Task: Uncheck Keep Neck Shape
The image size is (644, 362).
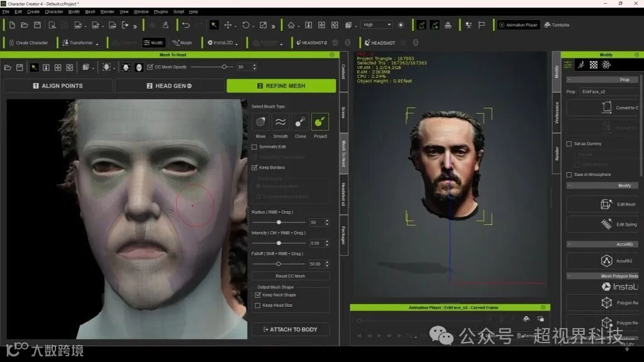Action: tap(257, 295)
